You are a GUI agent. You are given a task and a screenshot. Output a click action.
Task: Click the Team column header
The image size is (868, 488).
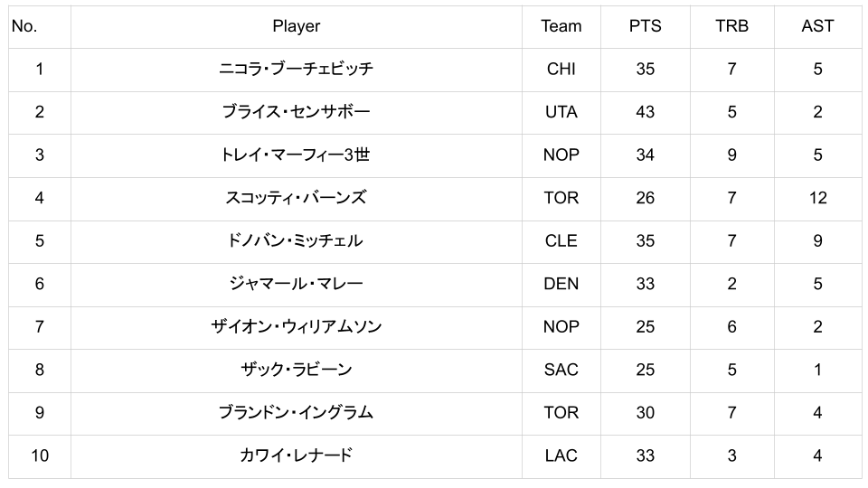[x=561, y=26]
